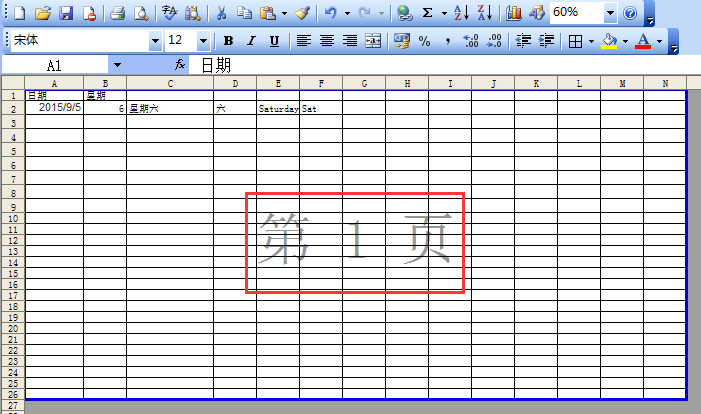The width and height of the screenshot is (701, 414).
Task: Print the sheet with printer icon
Action: (118, 13)
